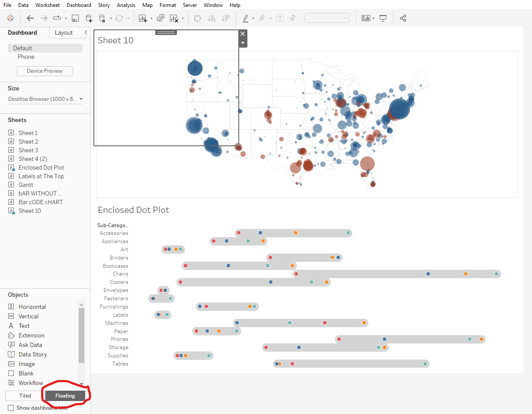Click the New Worksheet chart-plus icon
Image resolution: width=532 pixels, height=414 pixels.
click(143, 18)
